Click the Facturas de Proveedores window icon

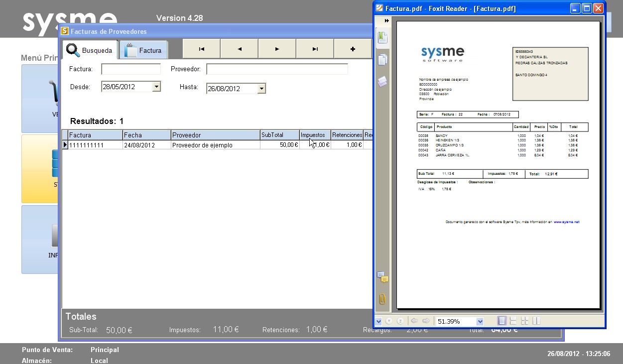(x=64, y=31)
